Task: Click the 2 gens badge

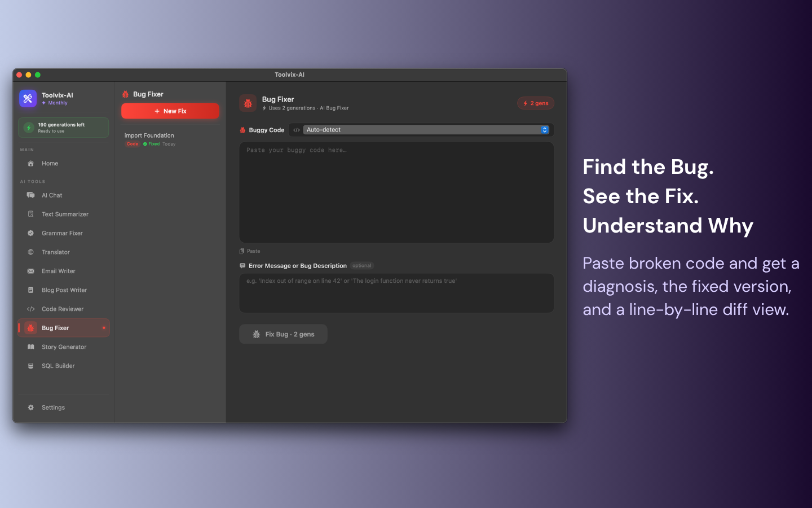Action: coord(536,103)
